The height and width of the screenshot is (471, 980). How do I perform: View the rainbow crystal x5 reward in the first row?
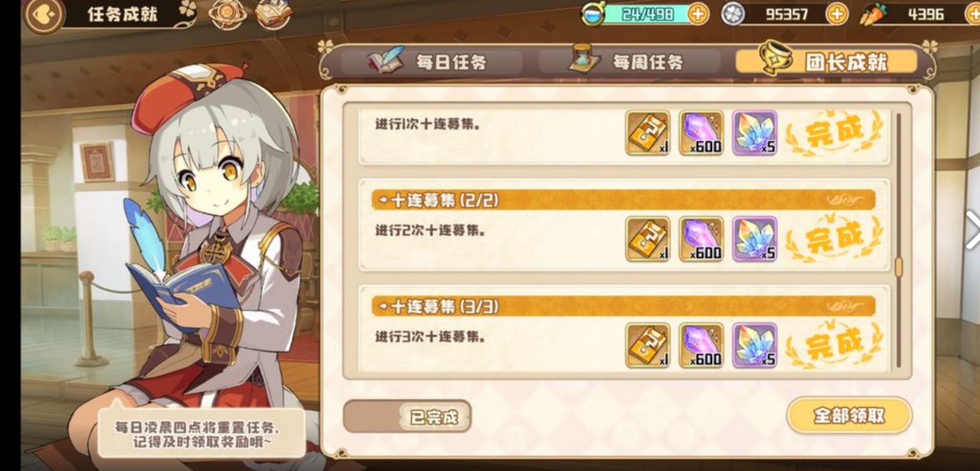tap(755, 133)
